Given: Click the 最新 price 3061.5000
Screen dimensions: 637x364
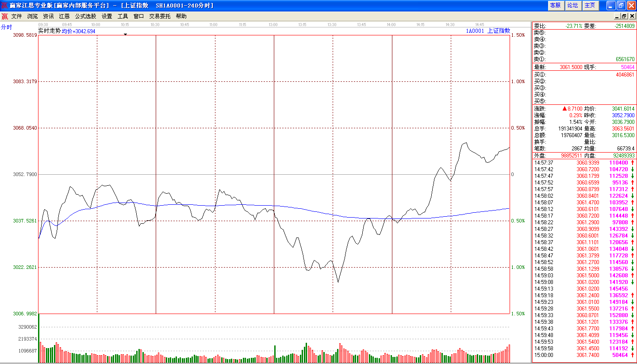Looking at the screenshot, I should [571, 67].
